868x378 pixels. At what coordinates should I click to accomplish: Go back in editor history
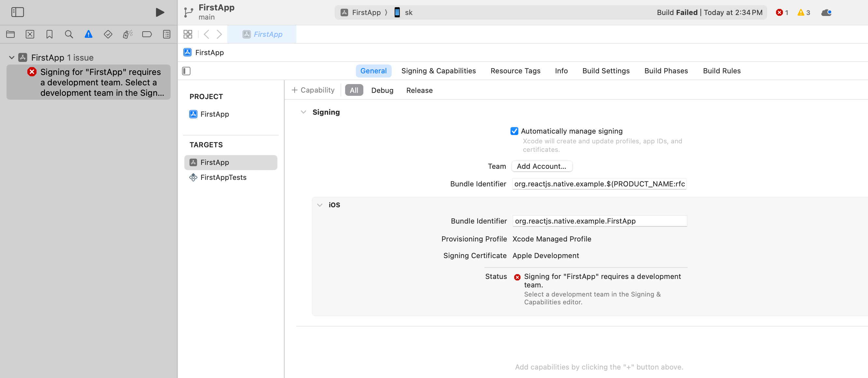coord(206,34)
